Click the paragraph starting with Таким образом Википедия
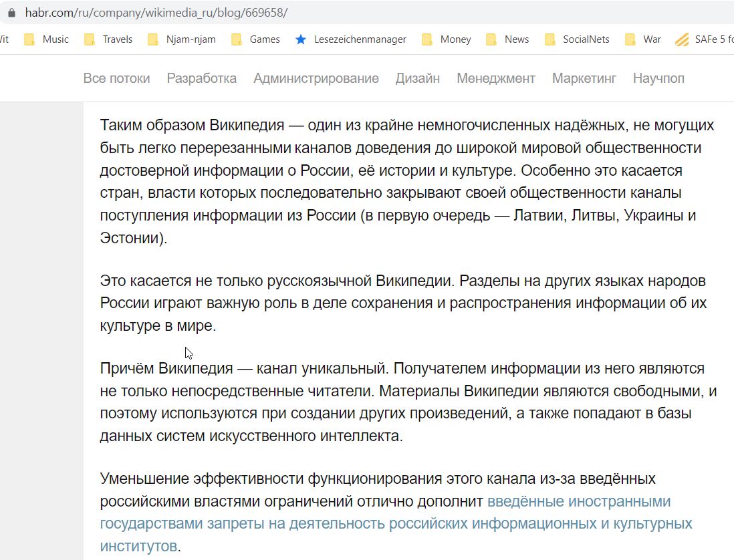 point(407,182)
